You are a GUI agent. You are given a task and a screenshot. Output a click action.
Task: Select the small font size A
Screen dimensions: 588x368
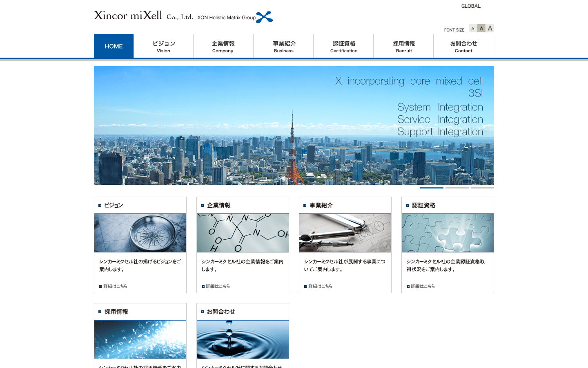click(x=473, y=29)
